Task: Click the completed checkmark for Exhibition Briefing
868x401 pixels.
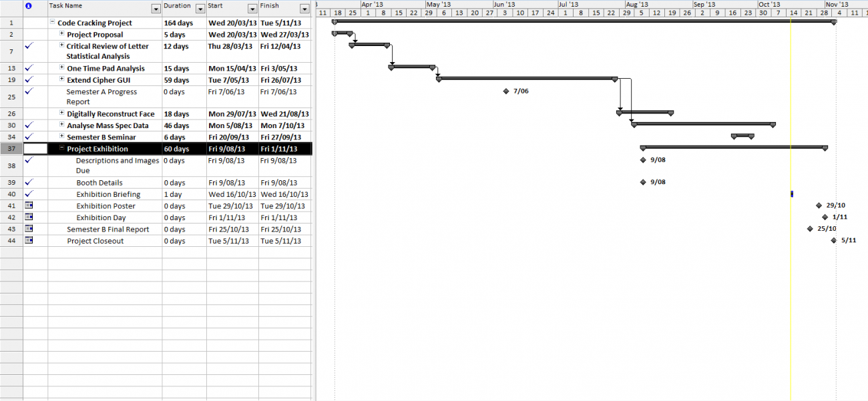Action: point(28,194)
